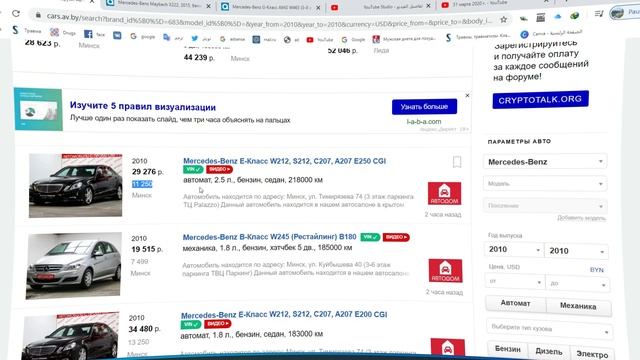Toggle the Электро fuel filter
This screenshot has height=360, width=640.
(592, 354)
